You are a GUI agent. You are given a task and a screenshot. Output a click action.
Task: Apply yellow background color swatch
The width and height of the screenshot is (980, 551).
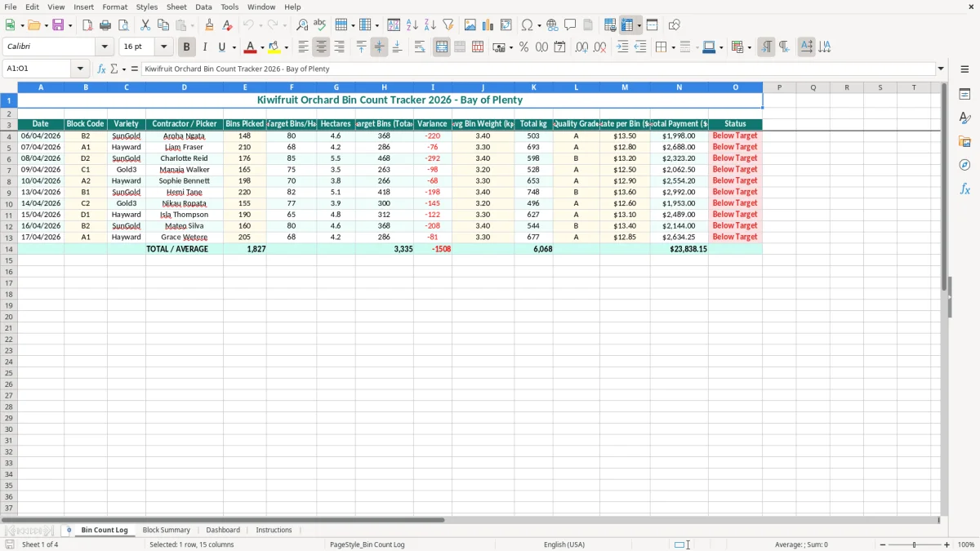coord(275,47)
